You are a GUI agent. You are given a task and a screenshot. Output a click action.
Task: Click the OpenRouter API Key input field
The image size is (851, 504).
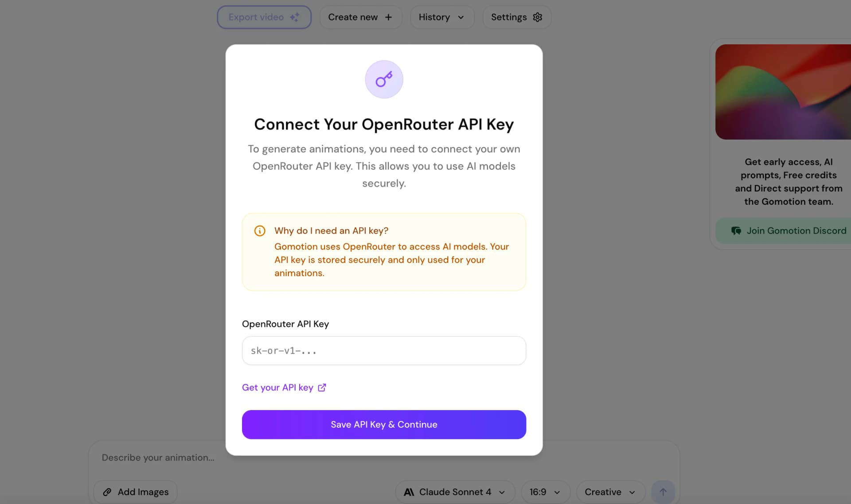(x=384, y=351)
